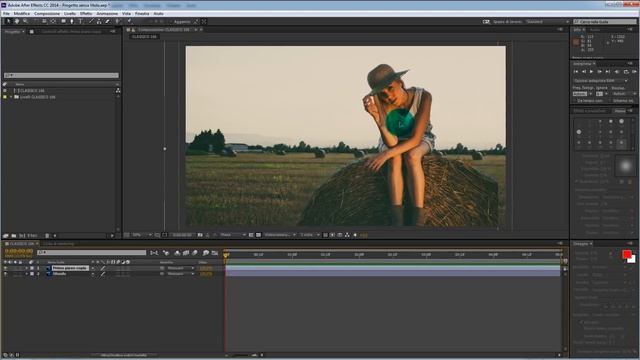The height and width of the screenshot is (360, 640).
Task: Click new folder icon in Project panel
Action: click(13, 236)
